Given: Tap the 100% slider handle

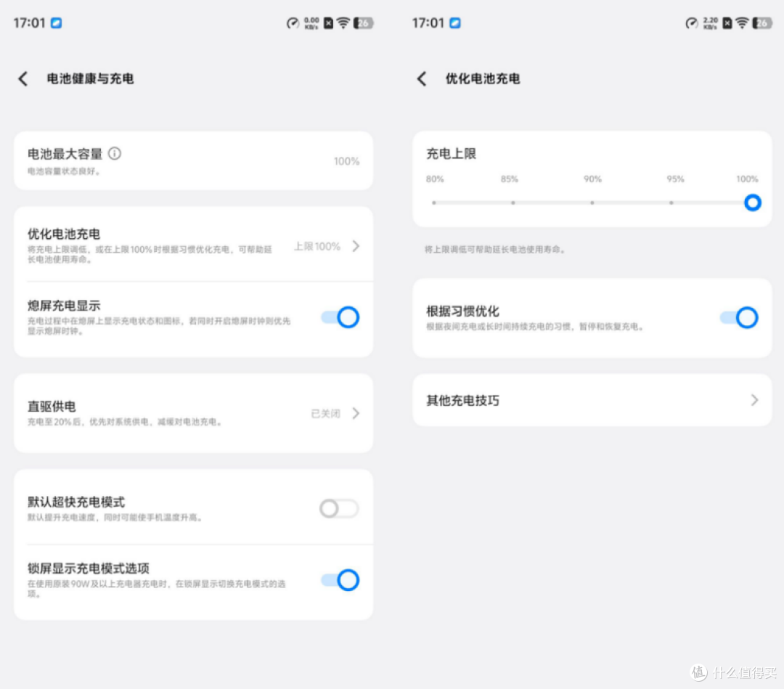Looking at the screenshot, I should coord(753,203).
